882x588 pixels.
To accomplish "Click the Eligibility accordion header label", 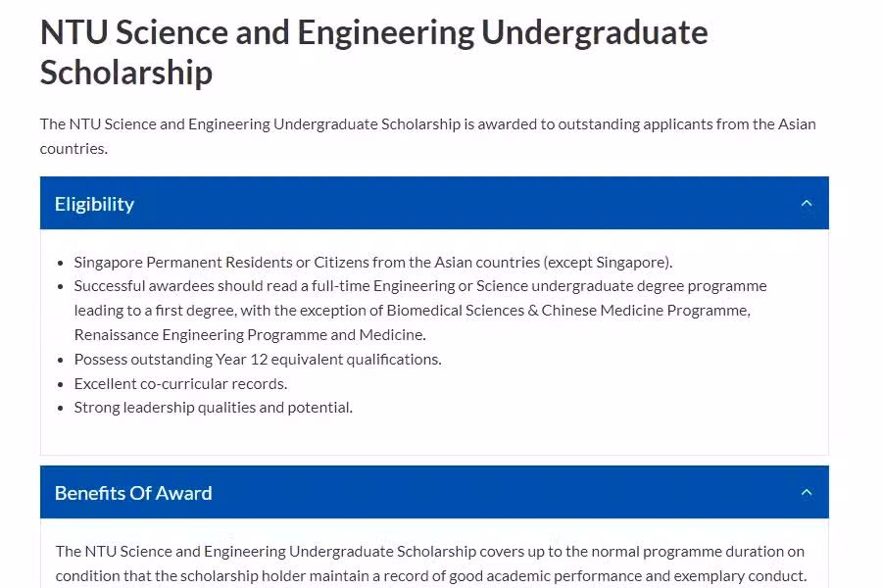I will [94, 204].
